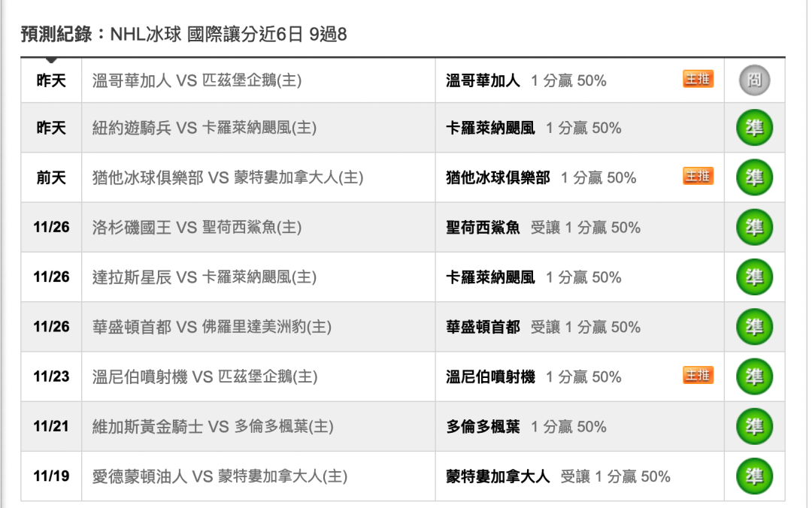Click the 11/19 date cell
The height and width of the screenshot is (508, 812).
tap(51, 476)
